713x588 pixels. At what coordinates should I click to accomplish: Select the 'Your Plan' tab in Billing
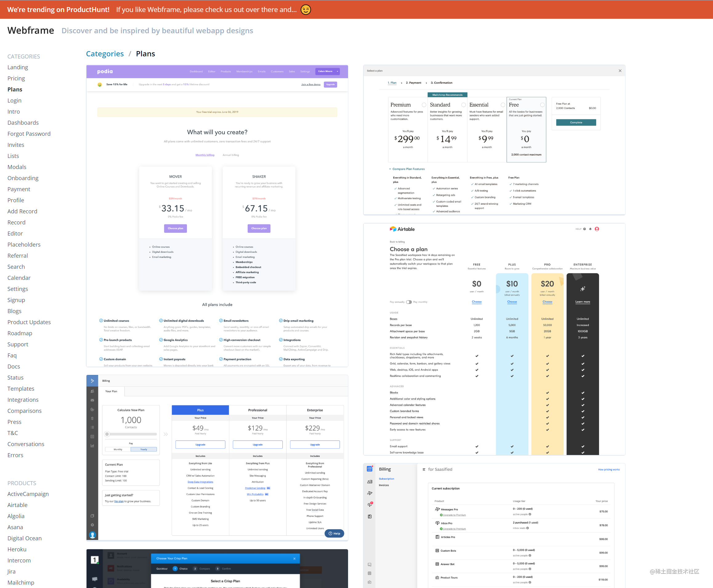click(x=111, y=391)
